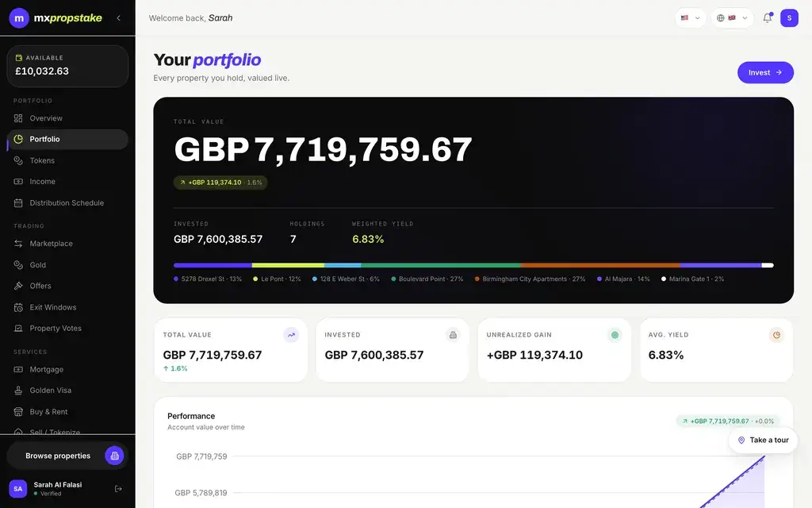Image resolution: width=812 pixels, height=508 pixels.
Task: Click the building icon on Browse properties
Action: point(114,456)
